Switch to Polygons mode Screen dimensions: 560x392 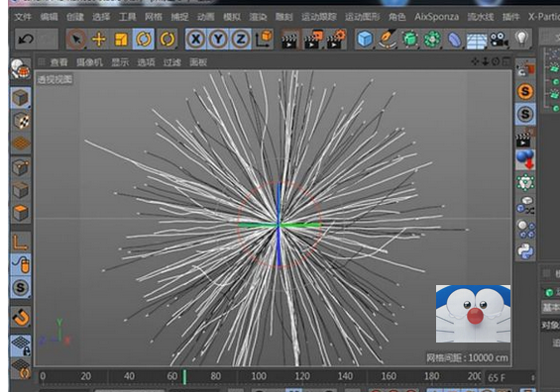21,213
